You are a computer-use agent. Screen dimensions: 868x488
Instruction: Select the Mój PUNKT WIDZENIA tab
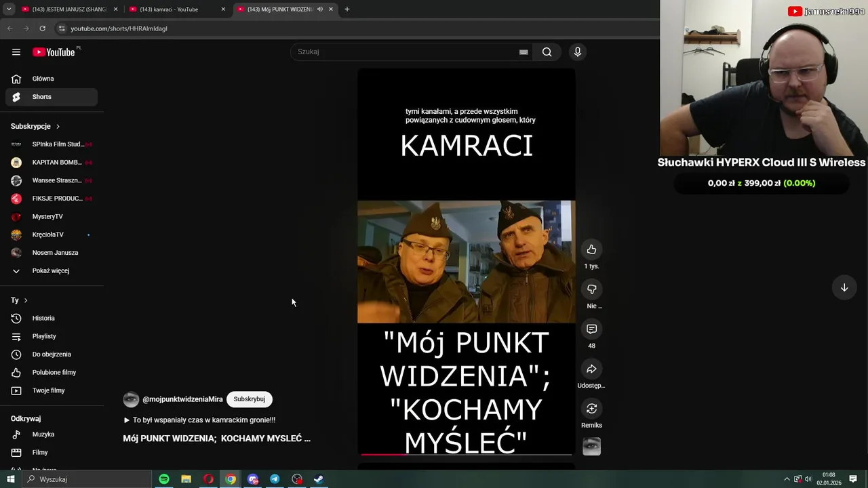(x=285, y=9)
